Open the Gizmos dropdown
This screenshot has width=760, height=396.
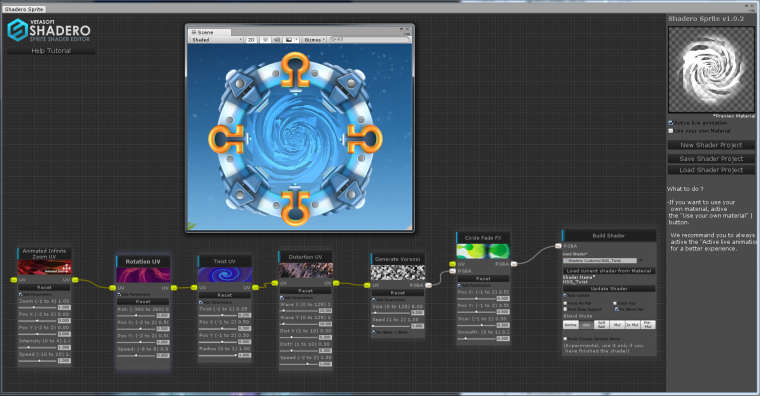coord(314,40)
